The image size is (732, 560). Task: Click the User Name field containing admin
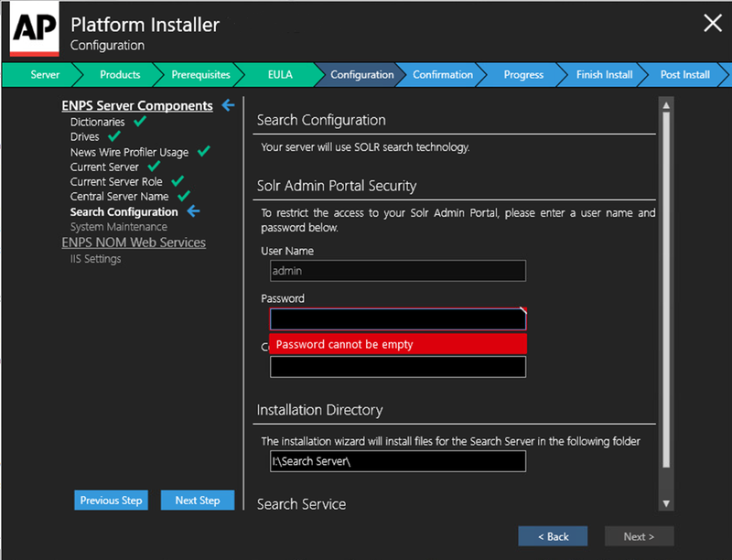[398, 271]
